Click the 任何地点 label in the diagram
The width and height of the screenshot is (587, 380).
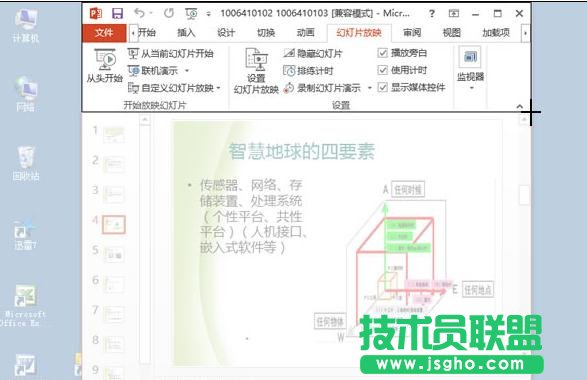478,289
